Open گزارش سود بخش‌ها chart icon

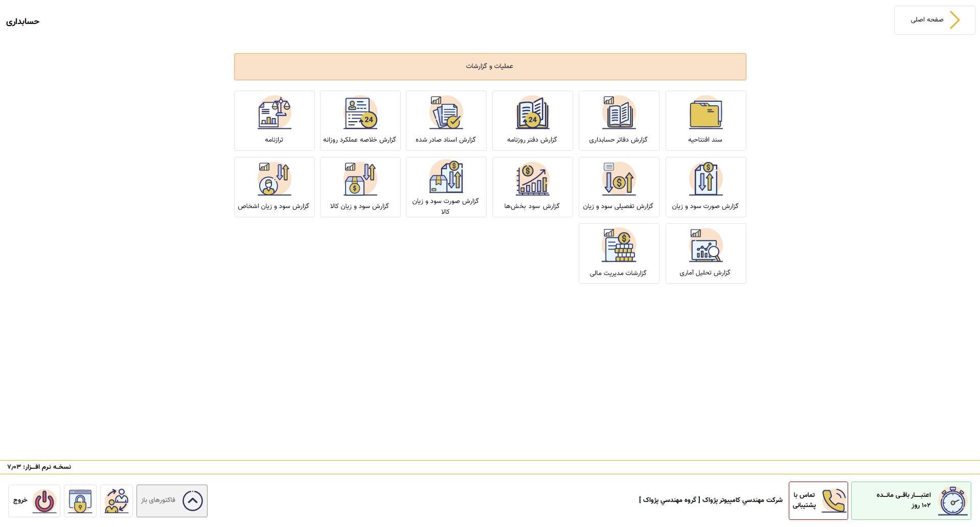(x=532, y=179)
